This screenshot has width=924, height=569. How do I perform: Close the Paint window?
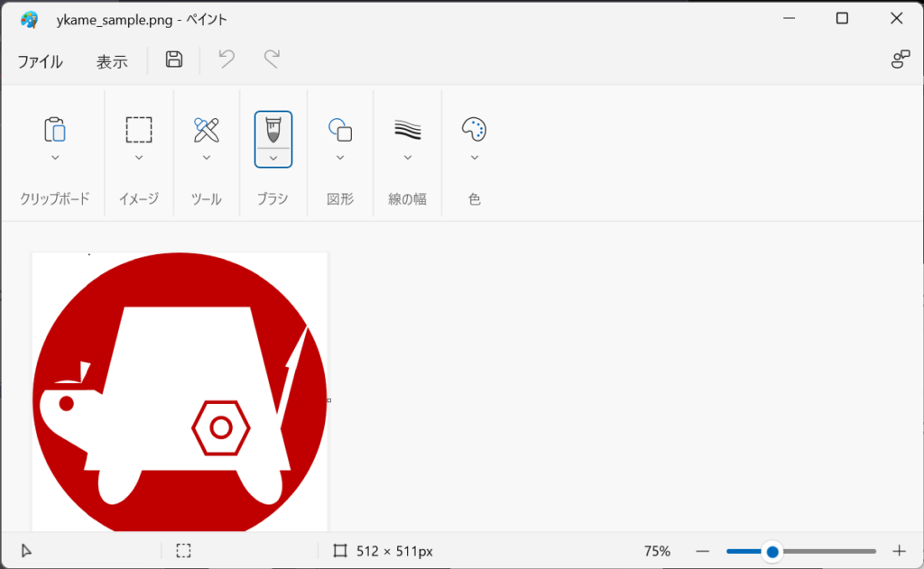896,18
